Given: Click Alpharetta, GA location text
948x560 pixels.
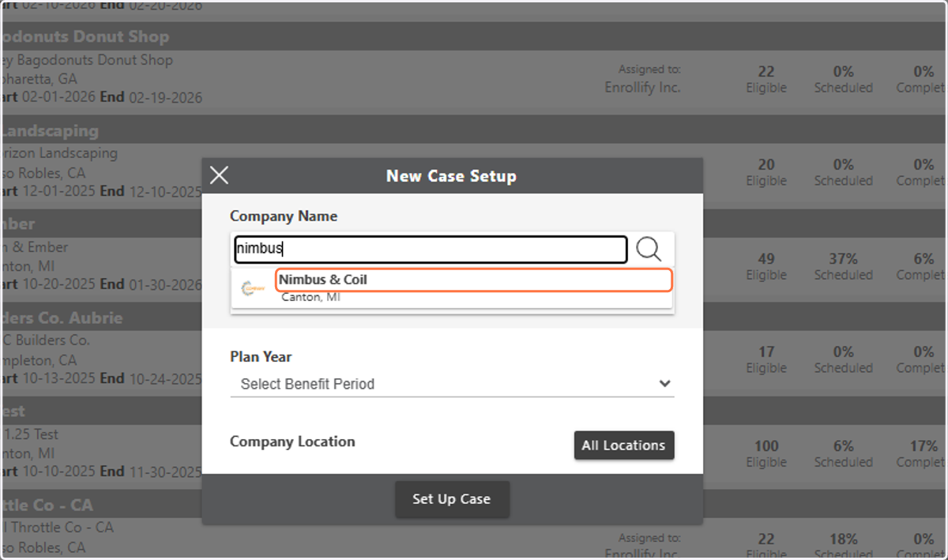Looking at the screenshot, I should [x=39, y=79].
